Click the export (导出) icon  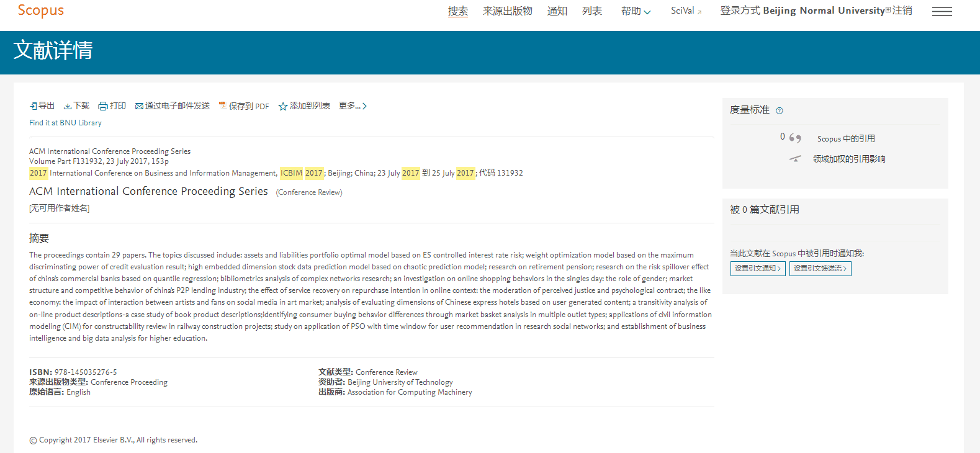point(33,106)
